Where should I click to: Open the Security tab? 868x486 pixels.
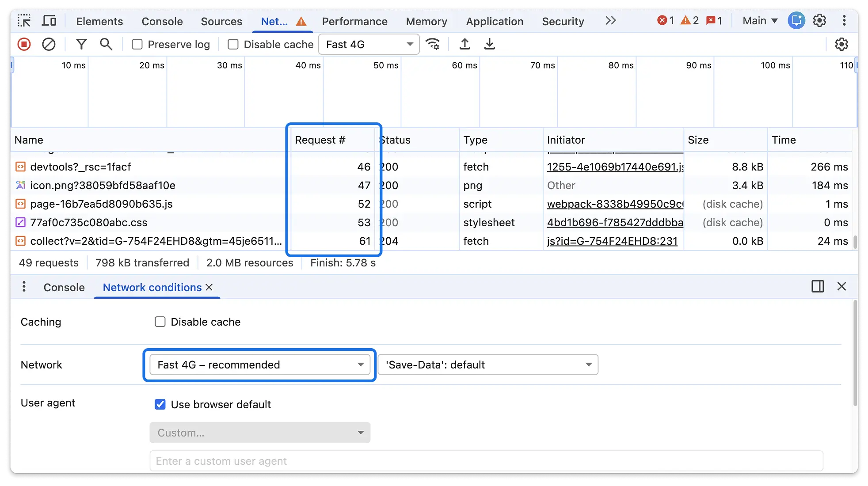click(563, 21)
